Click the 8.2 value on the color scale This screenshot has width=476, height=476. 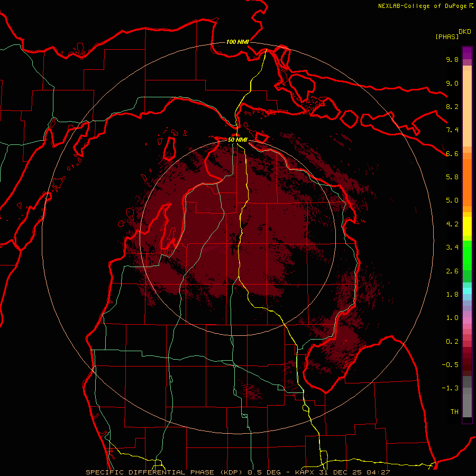point(452,106)
